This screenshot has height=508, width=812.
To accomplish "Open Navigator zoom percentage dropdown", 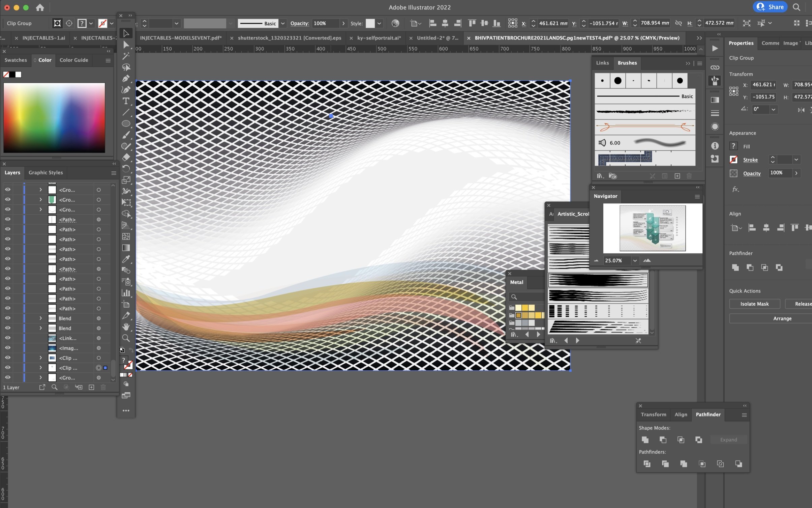I will [x=635, y=260].
